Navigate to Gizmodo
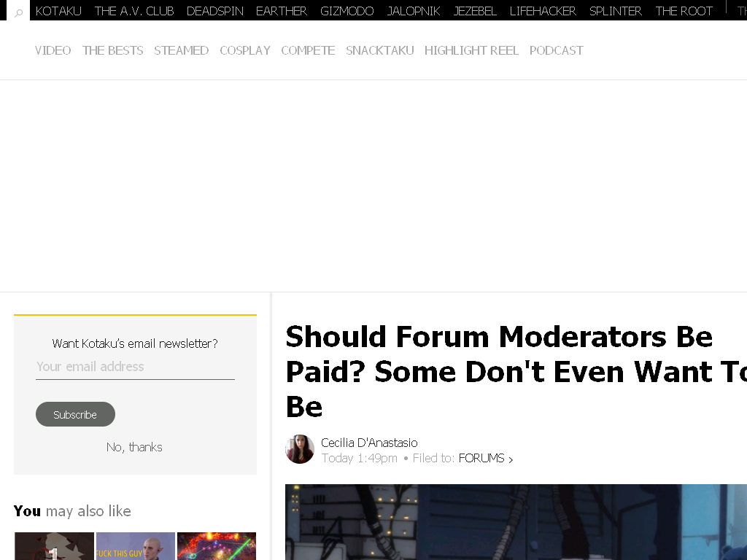Screen dimensions: 747x560 coord(347,11)
